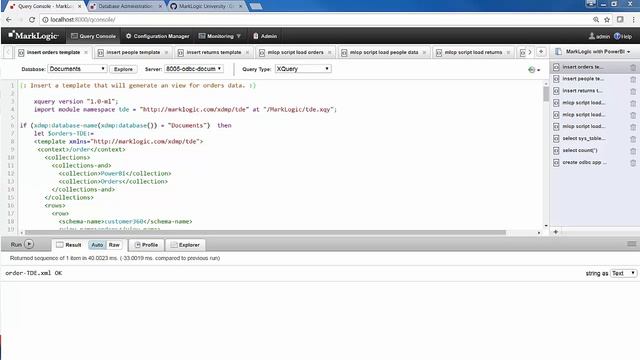
Task: Open Server dropdown 8005-odbc-docum
Action: (193, 69)
